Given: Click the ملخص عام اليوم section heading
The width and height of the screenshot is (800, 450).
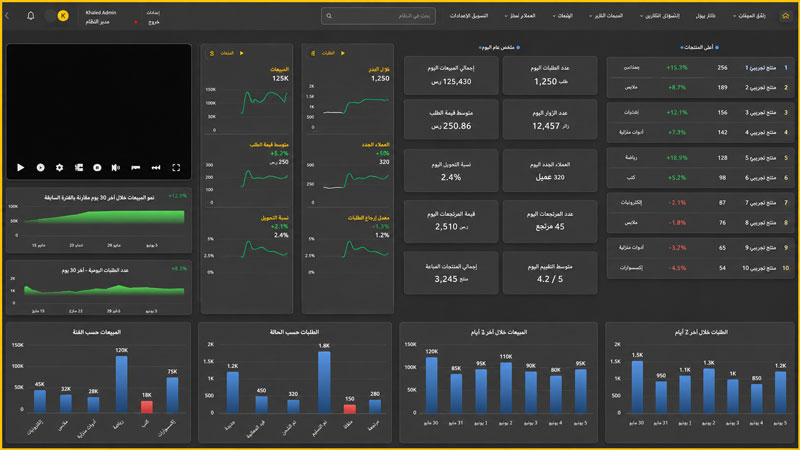Looking at the screenshot, I should (x=498, y=47).
